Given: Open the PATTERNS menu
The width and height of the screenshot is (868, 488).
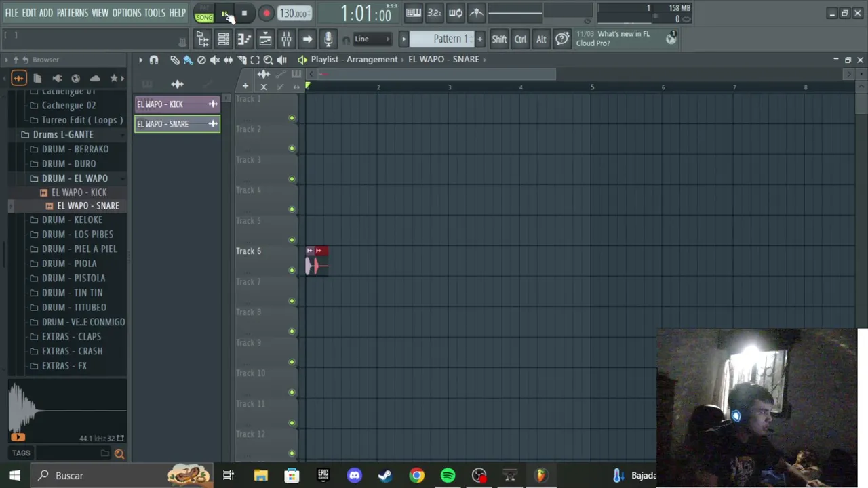Looking at the screenshot, I should [x=72, y=13].
